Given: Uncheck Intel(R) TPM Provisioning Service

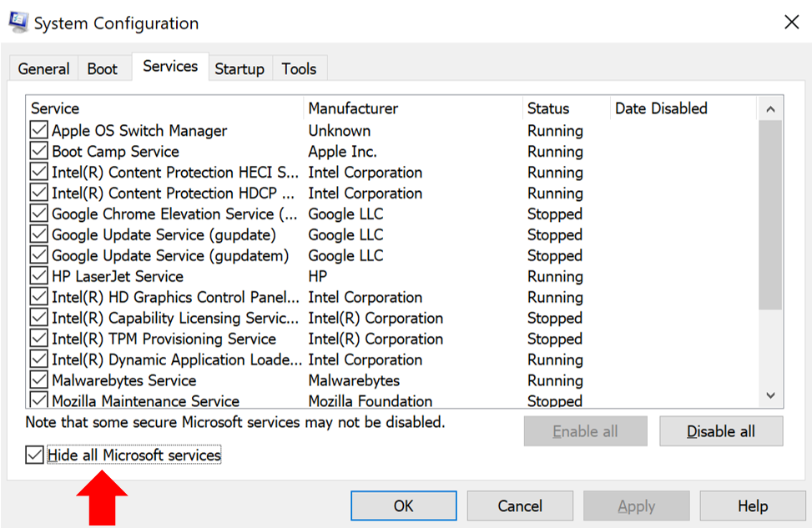Looking at the screenshot, I should 38,339.
